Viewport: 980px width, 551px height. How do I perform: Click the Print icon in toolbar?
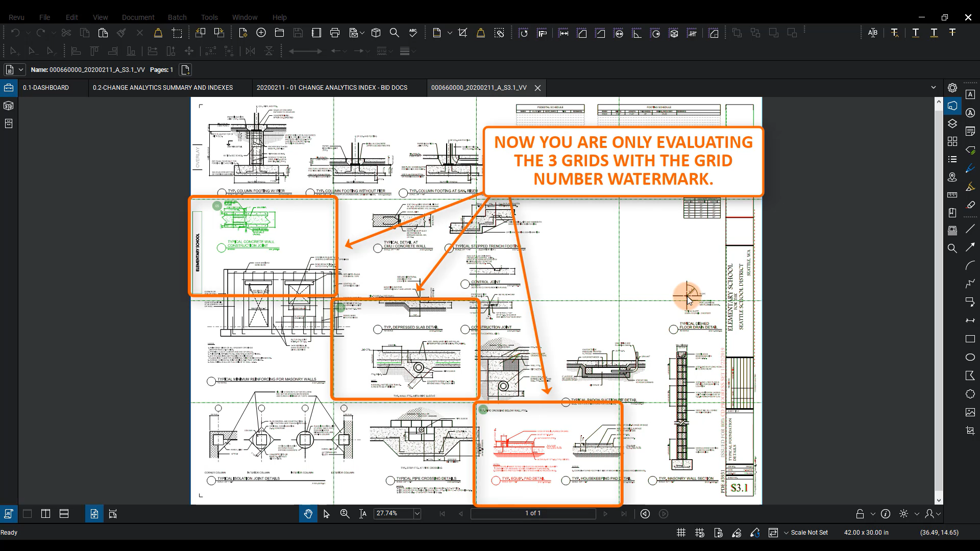335,33
